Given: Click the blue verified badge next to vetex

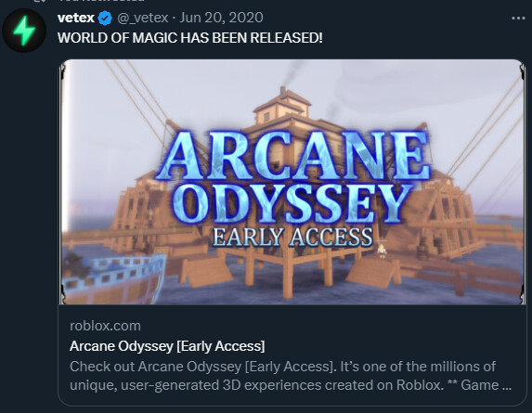Looking at the screenshot, I should (105, 18).
